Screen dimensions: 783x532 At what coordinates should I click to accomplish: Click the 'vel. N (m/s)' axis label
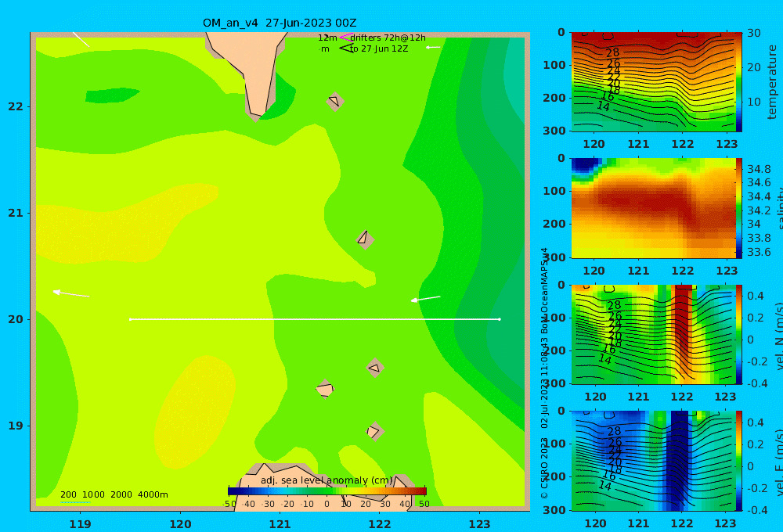coord(778,336)
